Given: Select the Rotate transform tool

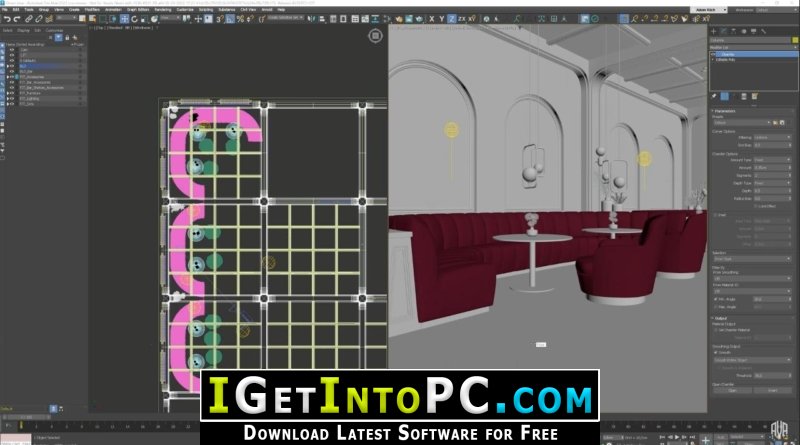Looking at the screenshot, I should point(134,19).
